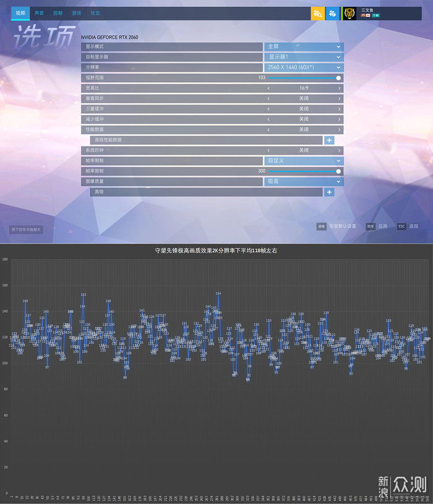Switch to the 控制 controls tab
The image size is (433, 504).
(x=58, y=13)
